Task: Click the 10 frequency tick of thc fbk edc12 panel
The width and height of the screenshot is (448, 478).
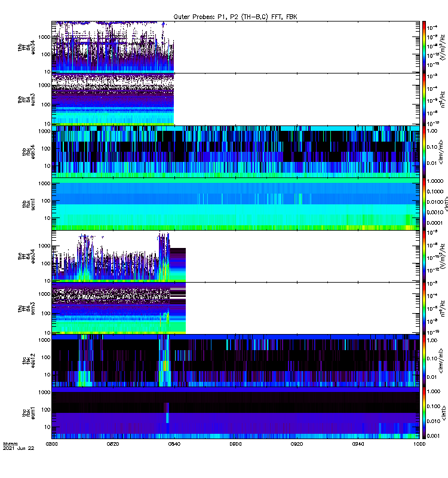Action: (x=48, y=375)
